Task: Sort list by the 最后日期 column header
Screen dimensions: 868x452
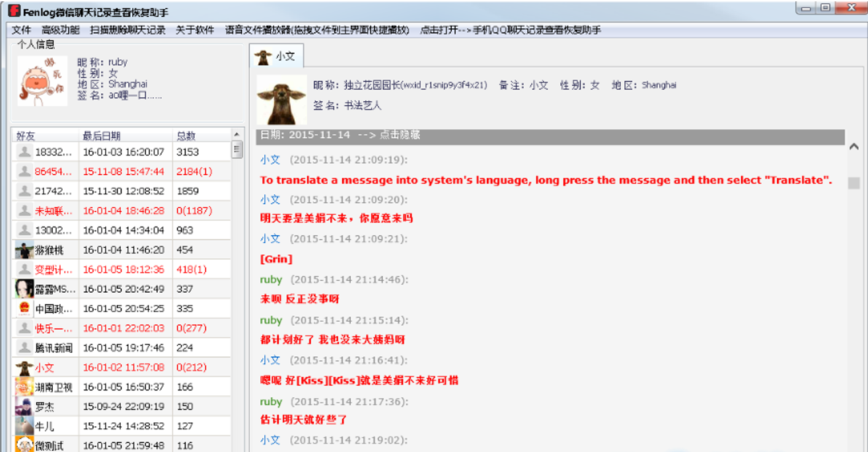Action: (x=126, y=135)
